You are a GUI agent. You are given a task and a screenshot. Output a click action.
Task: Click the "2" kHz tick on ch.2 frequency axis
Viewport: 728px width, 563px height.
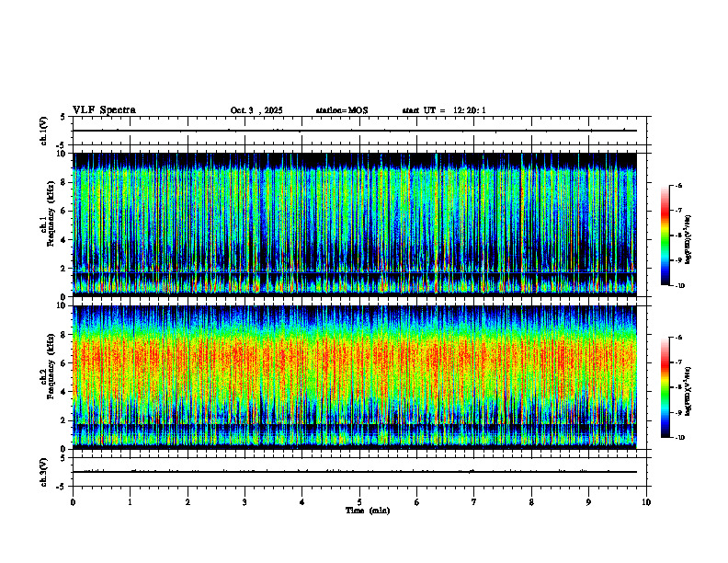[x=63, y=420]
